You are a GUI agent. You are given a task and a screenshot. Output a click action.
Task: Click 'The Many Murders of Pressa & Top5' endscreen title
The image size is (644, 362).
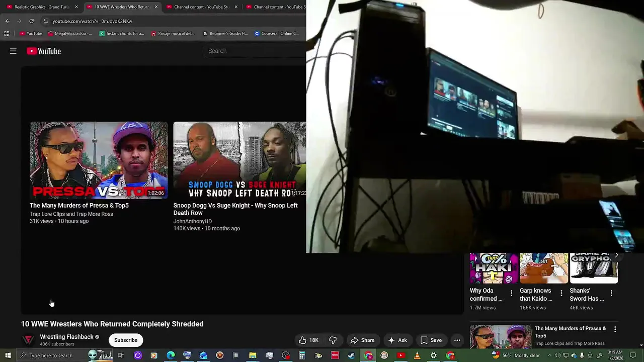tap(79, 206)
